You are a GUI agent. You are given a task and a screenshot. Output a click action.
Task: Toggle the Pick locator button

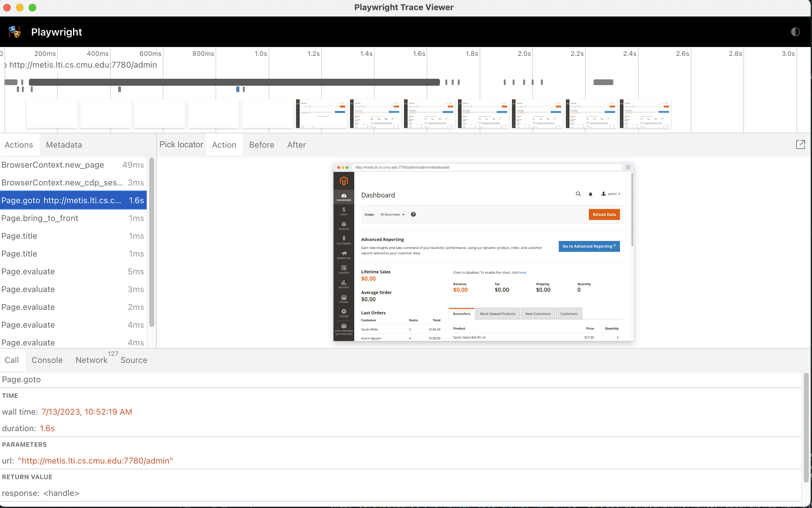pyautogui.click(x=181, y=144)
